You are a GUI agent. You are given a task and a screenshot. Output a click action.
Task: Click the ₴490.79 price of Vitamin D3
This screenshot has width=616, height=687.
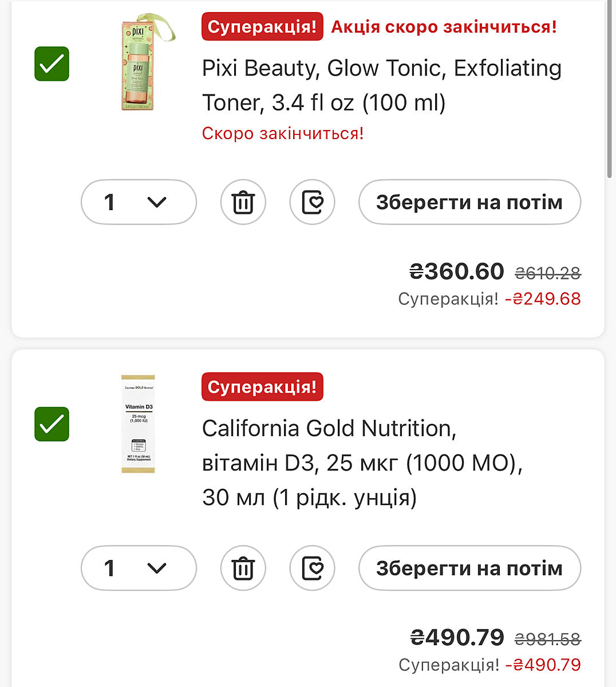[457, 637]
